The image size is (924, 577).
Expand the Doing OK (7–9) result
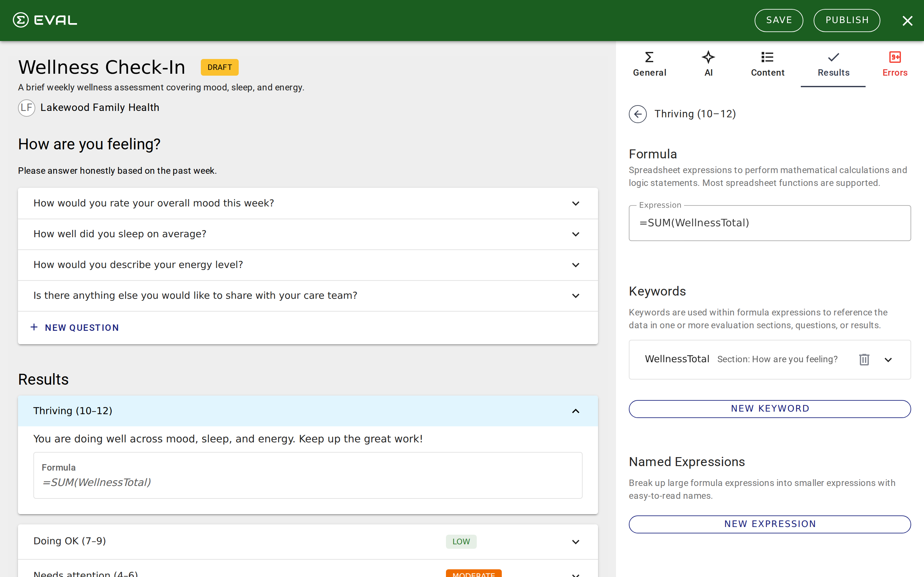click(575, 541)
